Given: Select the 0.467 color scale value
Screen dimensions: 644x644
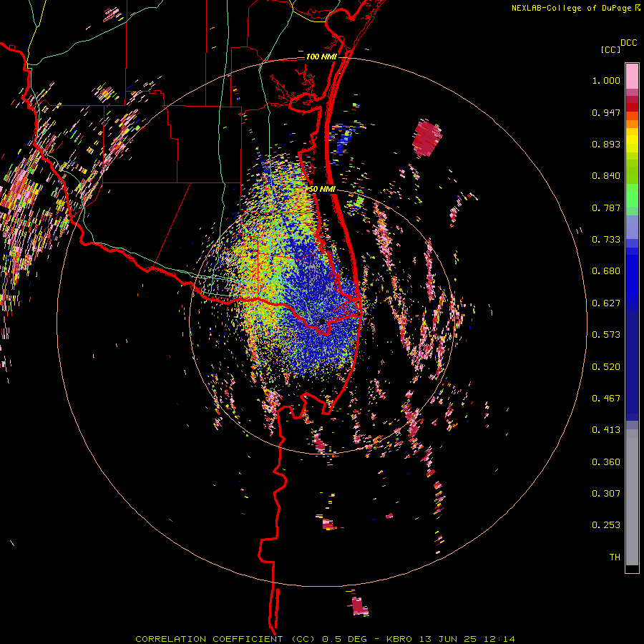Looking at the screenshot, I should click(x=606, y=399).
